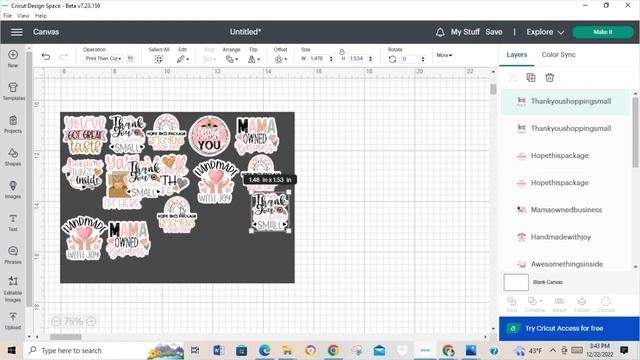The image size is (640, 360).
Task: Click the Select All icon
Action: [159, 59]
